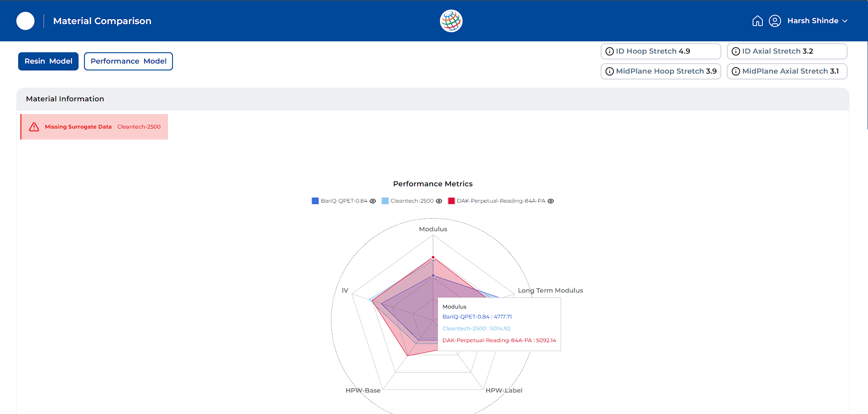
Task: Click the Long Term Modulus axis label
Action: [550, 290]
